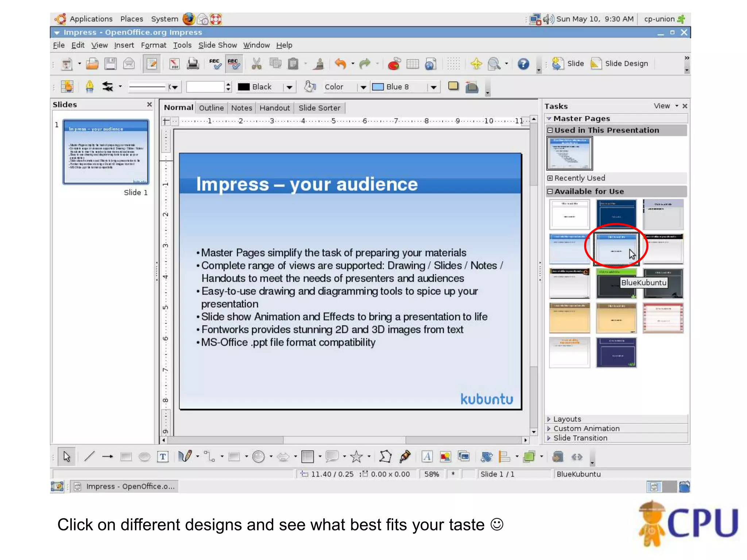Select the Rectangle tool
Image resolution: width=747 pixels, height=560 pixels.
[x=126, y=456]
